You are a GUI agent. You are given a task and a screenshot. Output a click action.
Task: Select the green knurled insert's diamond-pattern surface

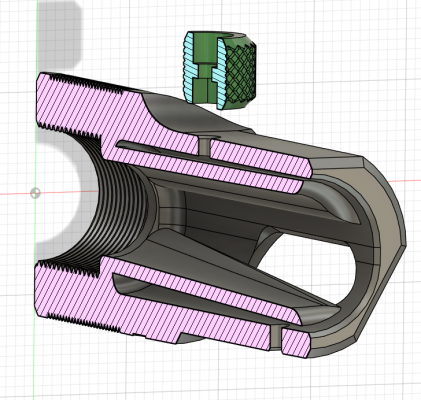242,73
